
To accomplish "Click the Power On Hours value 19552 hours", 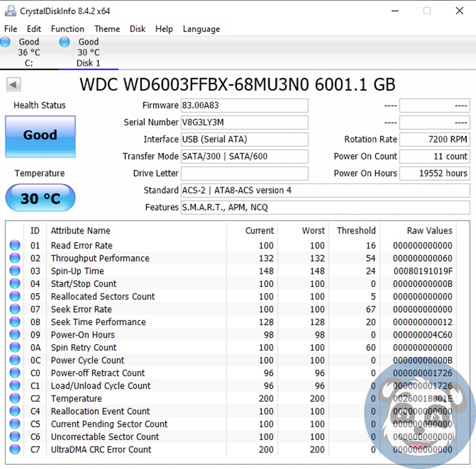I will [434, 173].
